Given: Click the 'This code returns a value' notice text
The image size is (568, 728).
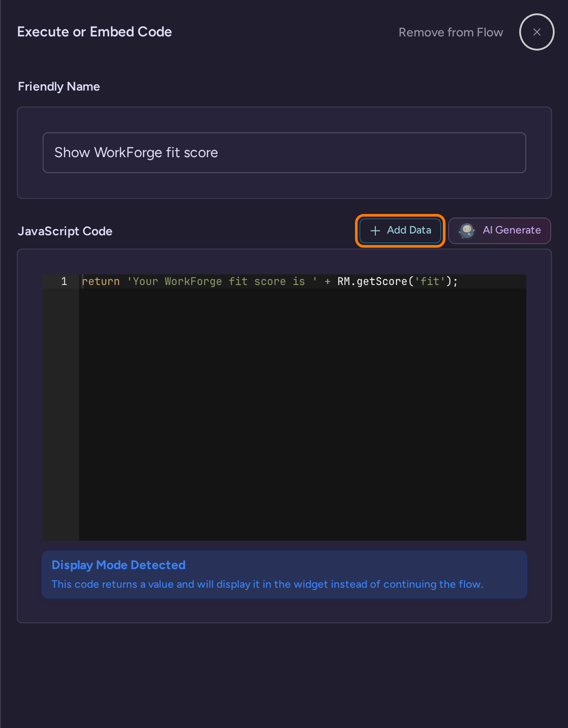Looking at the screenshot, I should [268, 584].
